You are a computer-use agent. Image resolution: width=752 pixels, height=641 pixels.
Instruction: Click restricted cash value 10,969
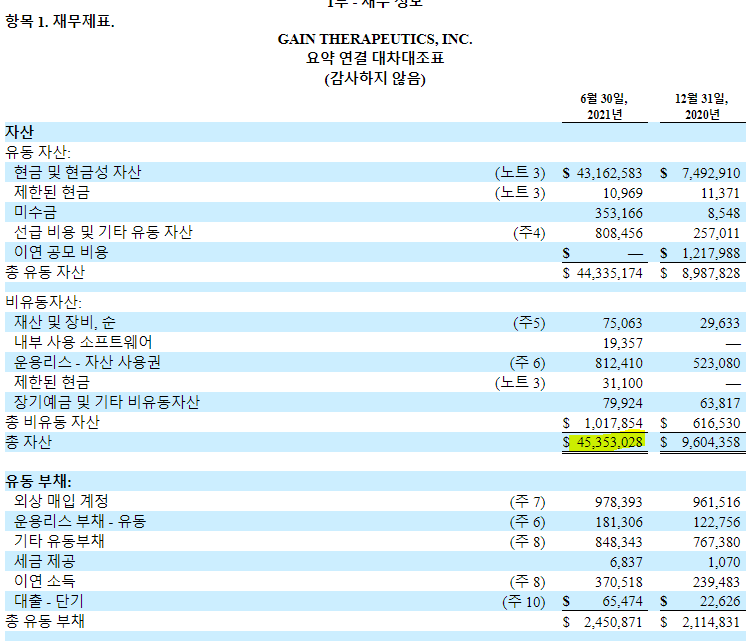[x=623, y=193]
